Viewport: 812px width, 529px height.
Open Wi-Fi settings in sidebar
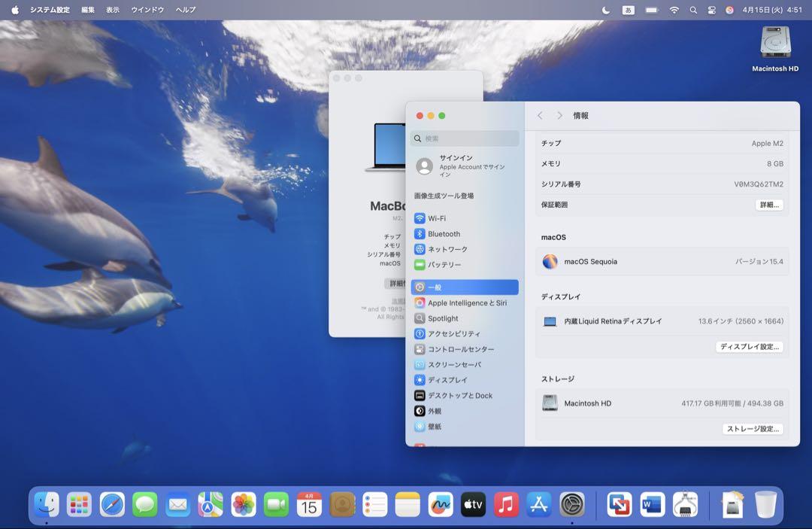coord(465,218)
